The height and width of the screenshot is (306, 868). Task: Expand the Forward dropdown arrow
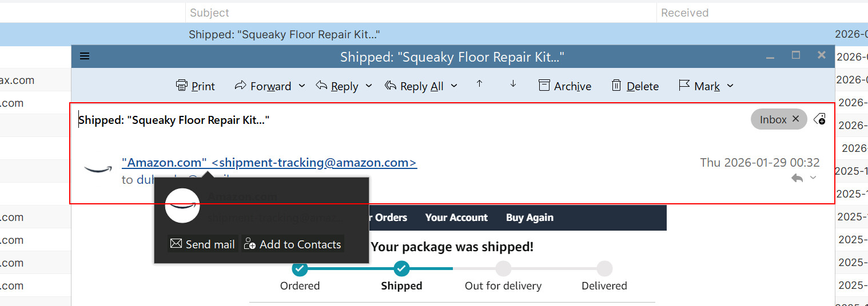click(302, 86)
